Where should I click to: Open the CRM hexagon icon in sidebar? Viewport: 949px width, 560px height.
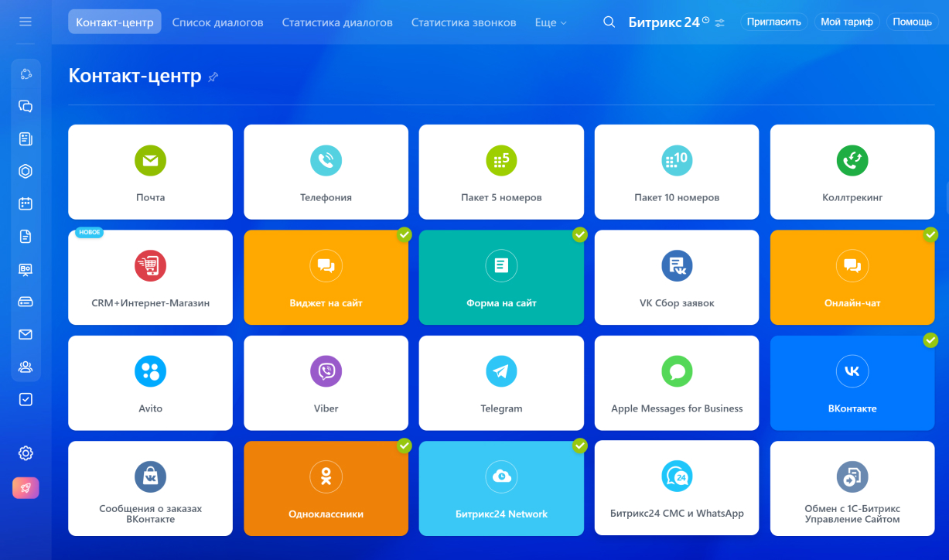(26, 172)
